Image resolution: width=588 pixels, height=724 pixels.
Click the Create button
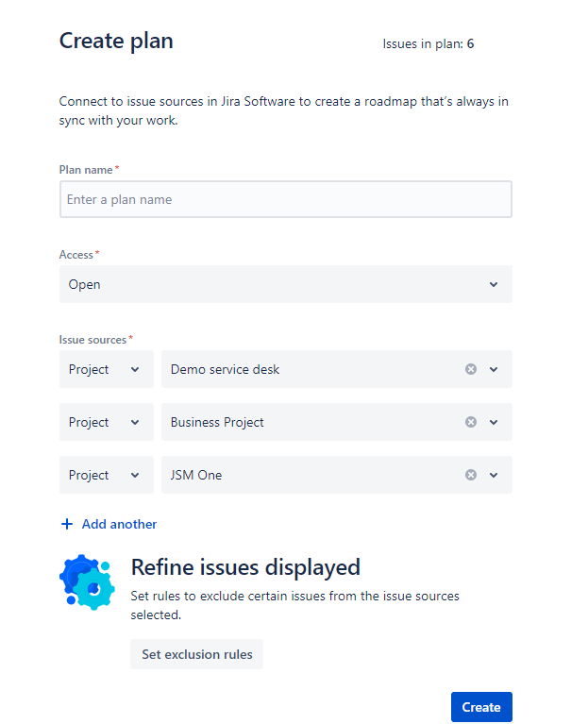click(x=481, y=707)
